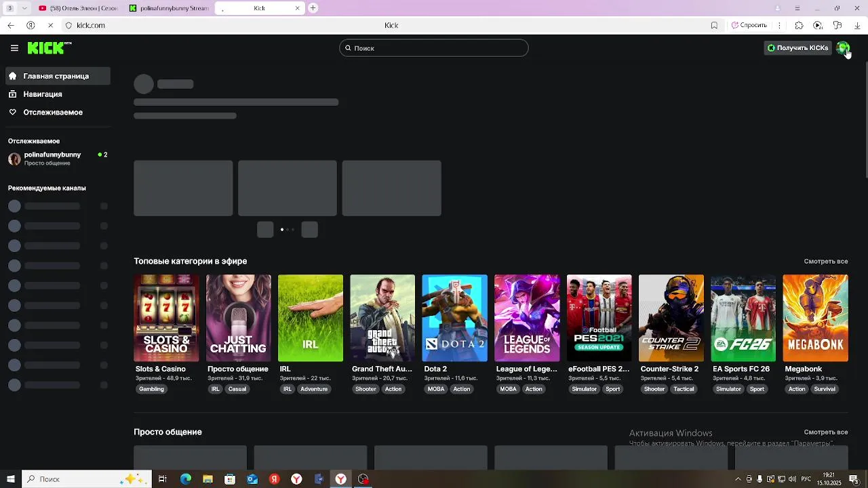
Task: Click the search field labeled Поиск
Action: (x=434, y=48)
